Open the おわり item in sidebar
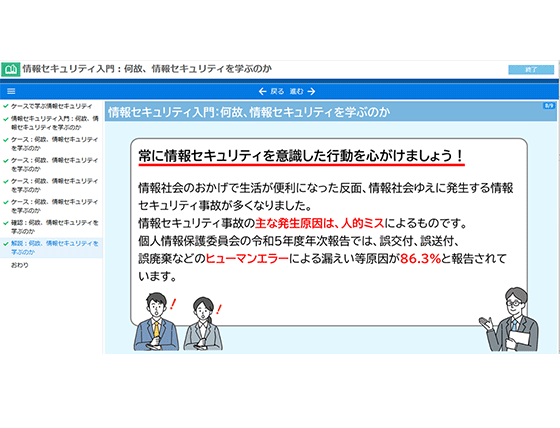560x428 pixels. 19,265
